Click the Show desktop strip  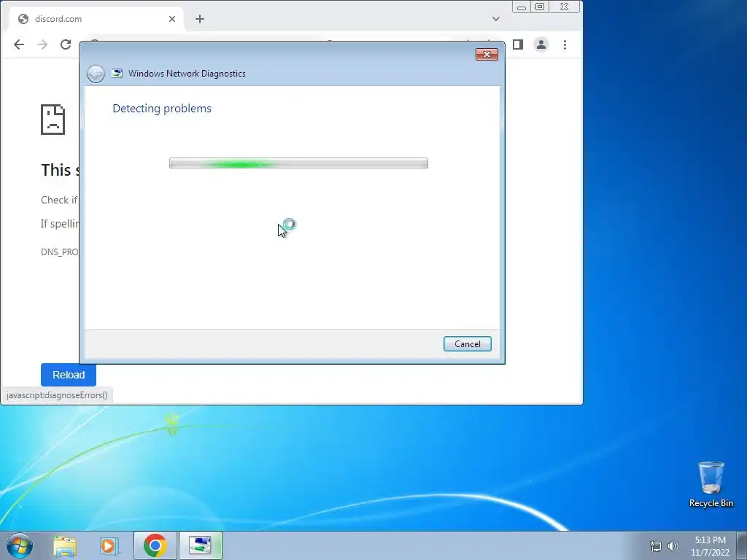click(x=742, y=545)
